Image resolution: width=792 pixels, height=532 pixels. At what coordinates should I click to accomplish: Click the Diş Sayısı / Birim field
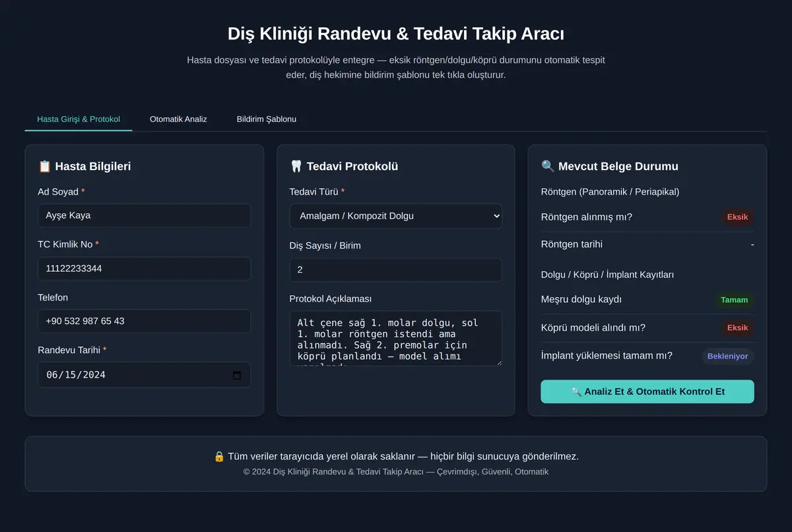coord(396,270)
